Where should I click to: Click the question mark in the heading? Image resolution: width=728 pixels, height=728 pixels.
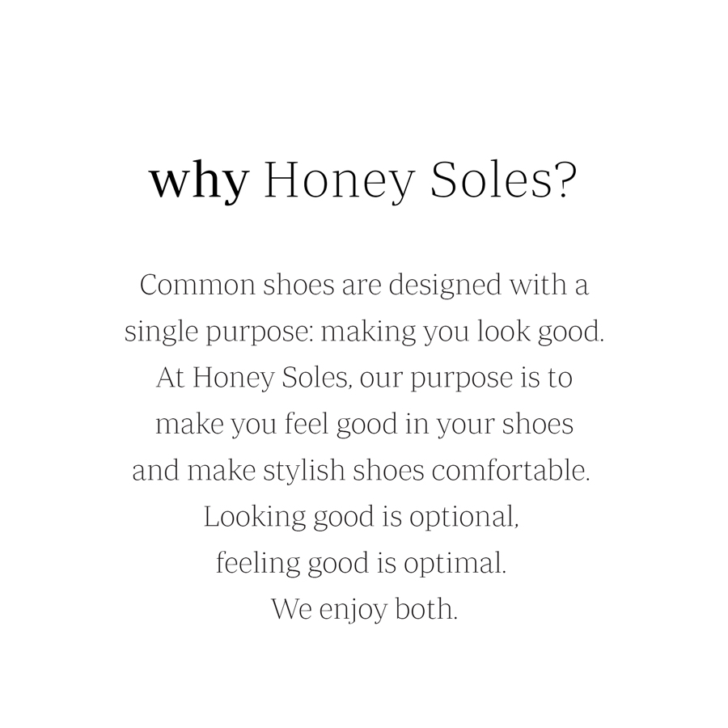[x=566, y=180]
